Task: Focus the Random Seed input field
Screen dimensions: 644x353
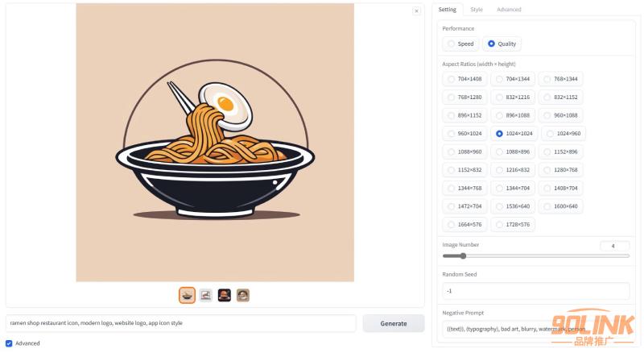Action: 536,291
